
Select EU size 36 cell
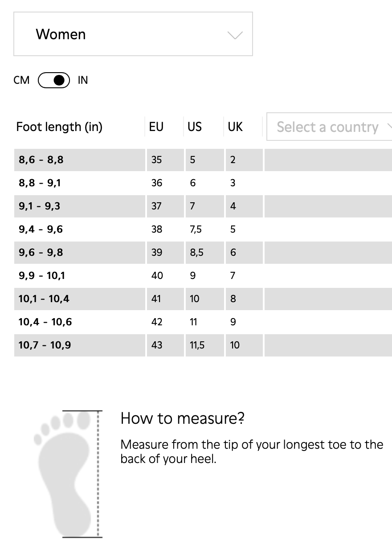click(157, 183)
